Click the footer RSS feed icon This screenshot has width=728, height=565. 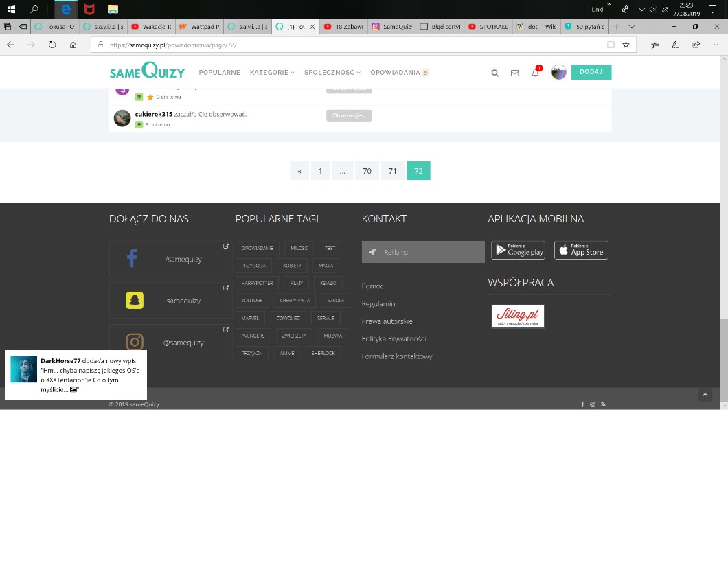click(x=603, y=404)
